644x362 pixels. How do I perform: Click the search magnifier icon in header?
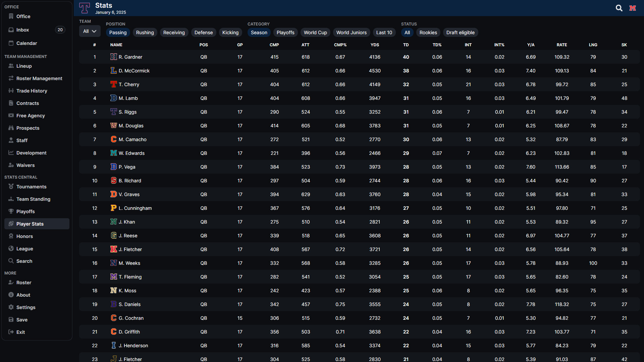tap(619, 8)
